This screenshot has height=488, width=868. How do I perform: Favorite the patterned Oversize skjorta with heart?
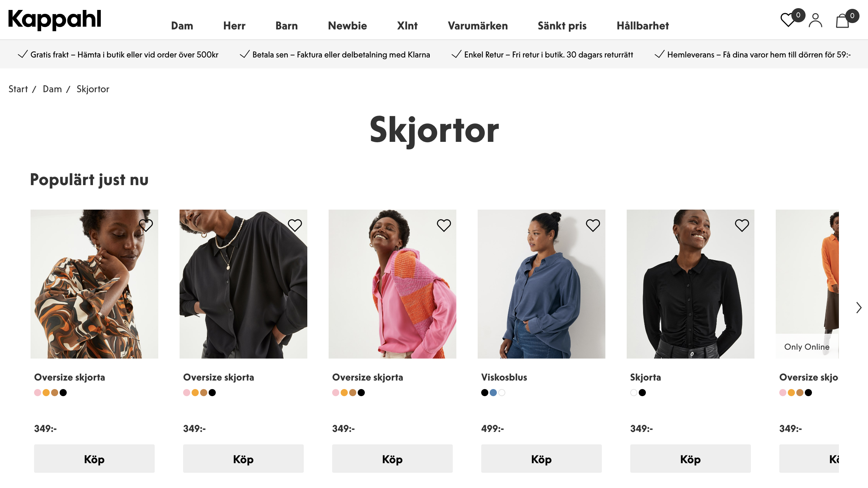pos(146,225)
